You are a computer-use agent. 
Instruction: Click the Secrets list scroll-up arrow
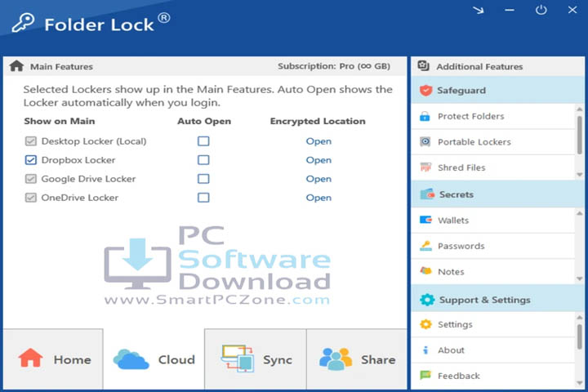point(579,213)
